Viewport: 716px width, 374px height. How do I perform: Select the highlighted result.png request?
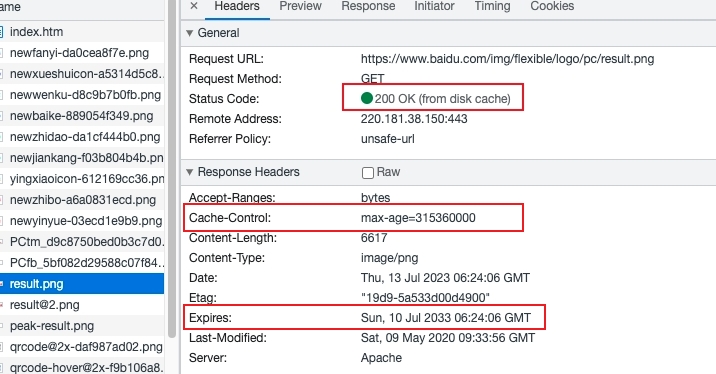82,284
